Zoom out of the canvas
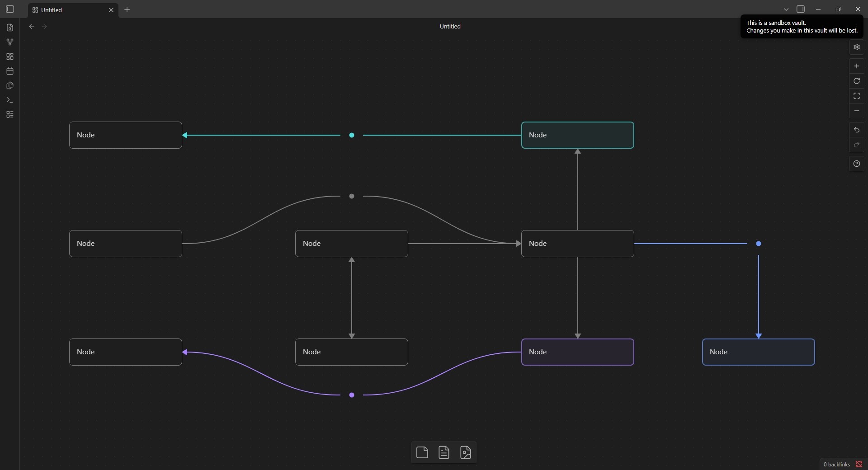 coord(856,111)
